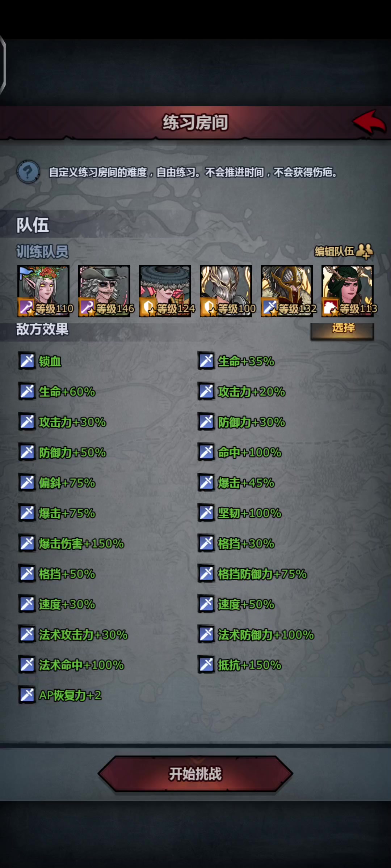Click the 坚韧+100% effect icon
The width and height of the screenshot is (391, 868).
click(206, 513)
